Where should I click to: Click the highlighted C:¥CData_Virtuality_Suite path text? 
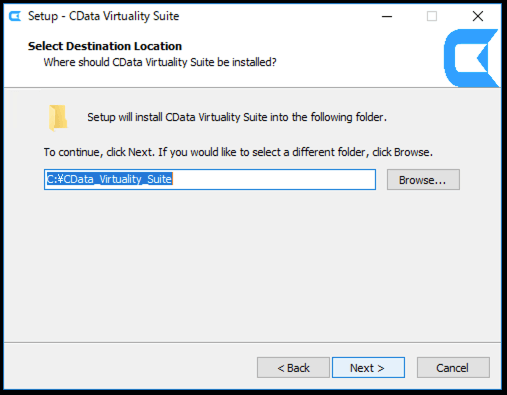[x=109, y=179]
